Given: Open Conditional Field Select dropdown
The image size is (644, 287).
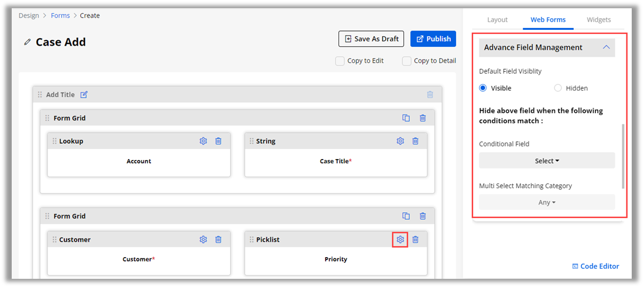Looking at the screenshot, I should pyautogui.click(x=547, y=161).
